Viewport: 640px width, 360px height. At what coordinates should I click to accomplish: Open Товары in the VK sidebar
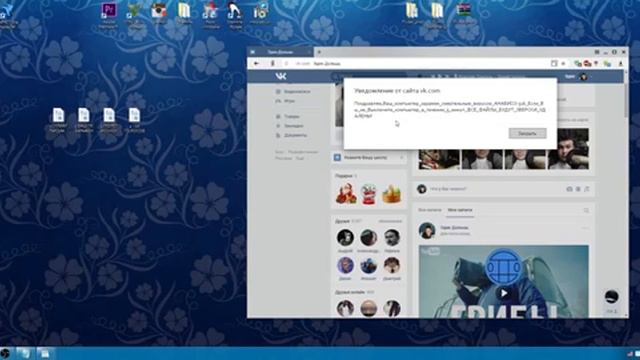coord(288,117)
